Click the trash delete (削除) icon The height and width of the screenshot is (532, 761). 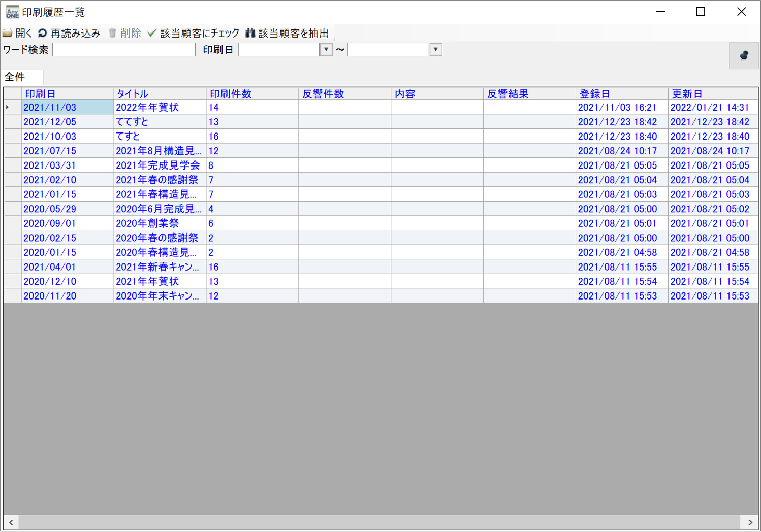point(113,34)
